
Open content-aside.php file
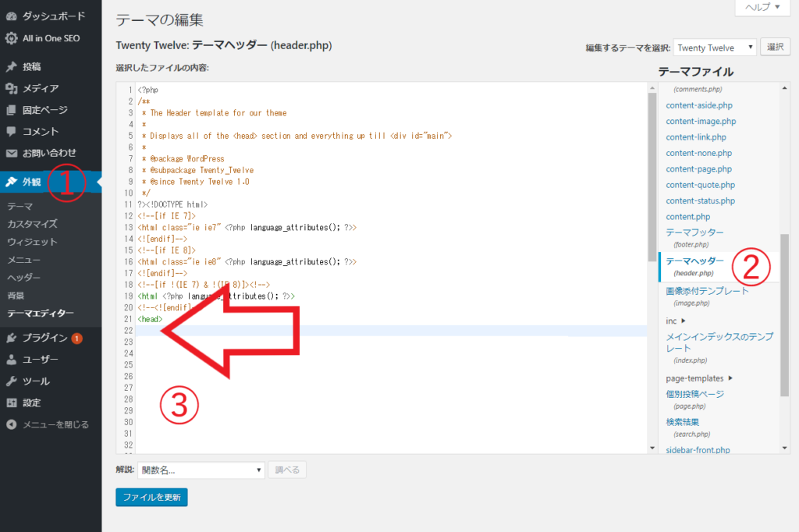tap(699, 105)
